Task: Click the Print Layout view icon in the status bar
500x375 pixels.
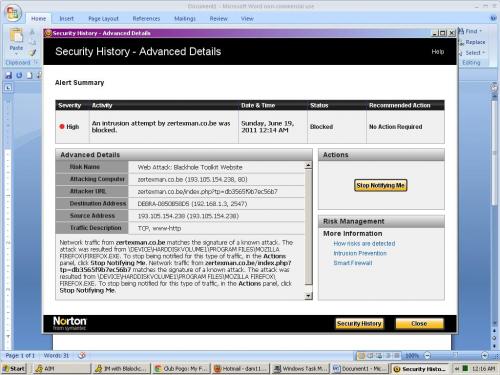Action: point(361,356)
